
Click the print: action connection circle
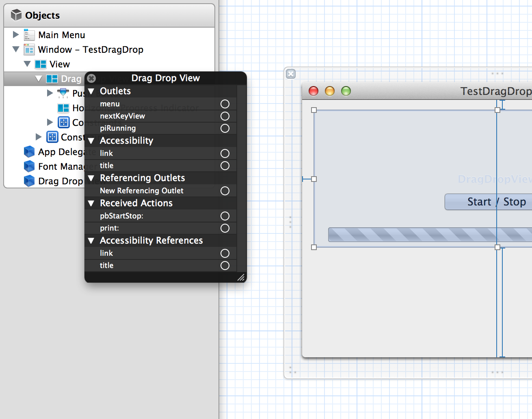(x=225, y=228)
